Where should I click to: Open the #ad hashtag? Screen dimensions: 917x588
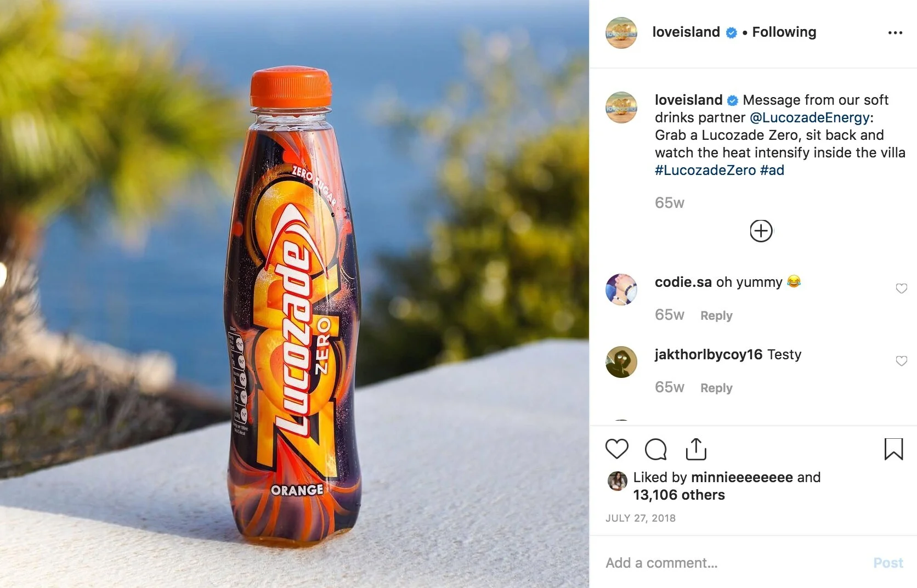772,170
